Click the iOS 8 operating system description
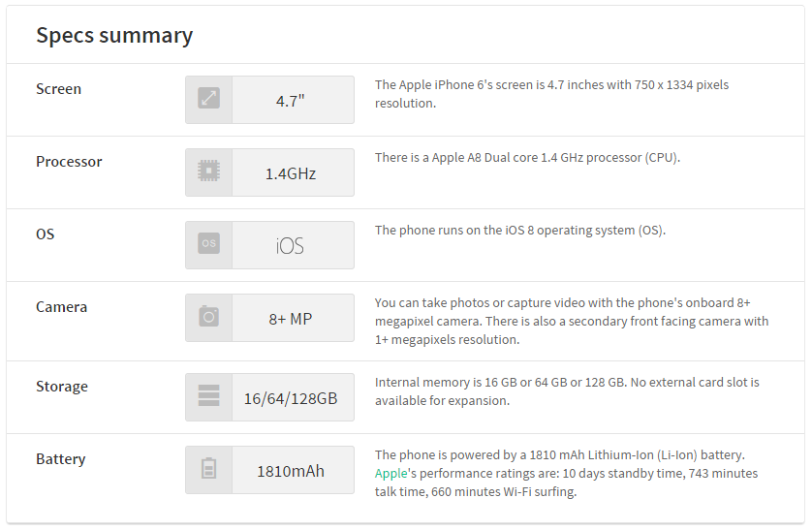This screenshot has width=812, height=530. pyautogui.click(x=519, y=231)
